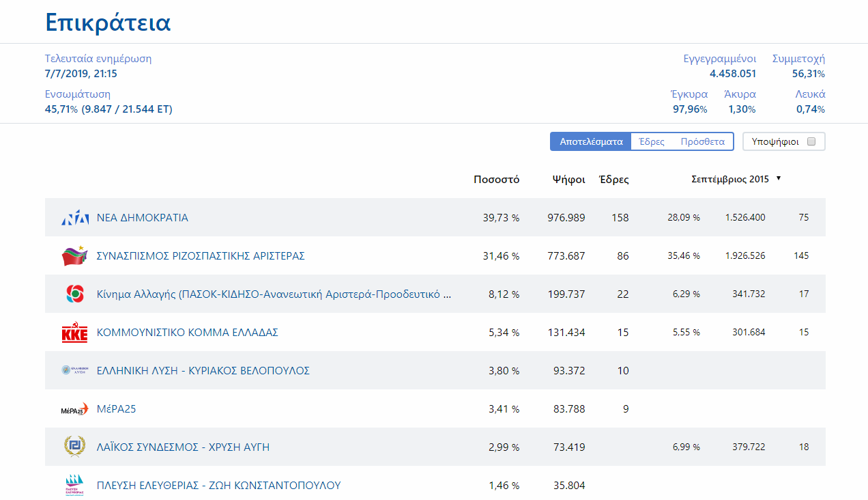Switch to the Πρόσθετα tab
The height and width of the screenshot is (500, 868).
pyautogui.click(x=703, y=141)
